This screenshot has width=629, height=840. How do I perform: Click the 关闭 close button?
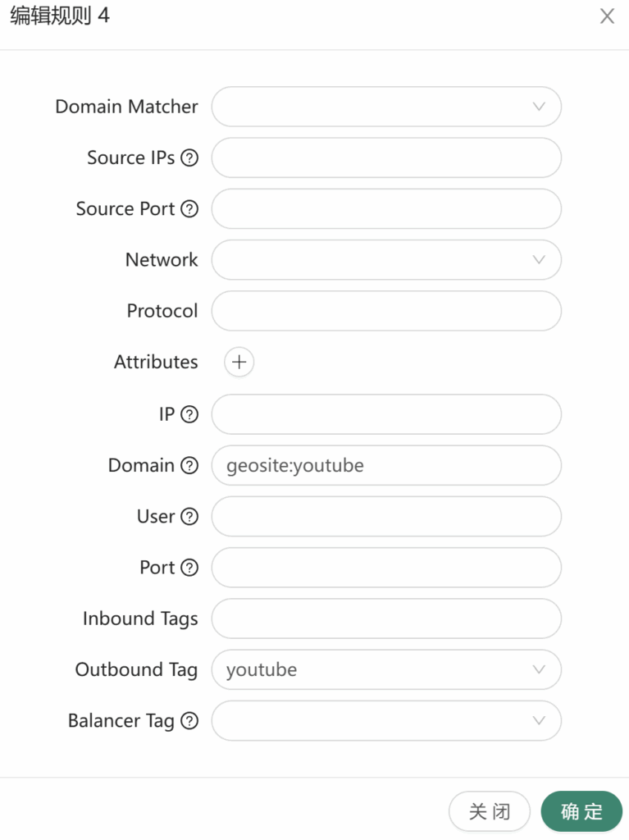pyautogui.click(x=489, y=811)
